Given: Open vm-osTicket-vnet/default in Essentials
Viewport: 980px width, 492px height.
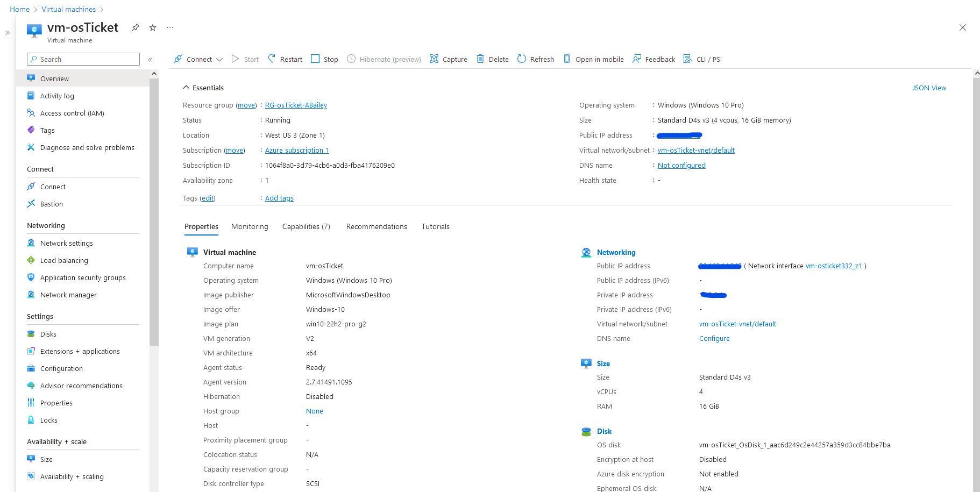Looking at the screenshot, I should 696,151.
